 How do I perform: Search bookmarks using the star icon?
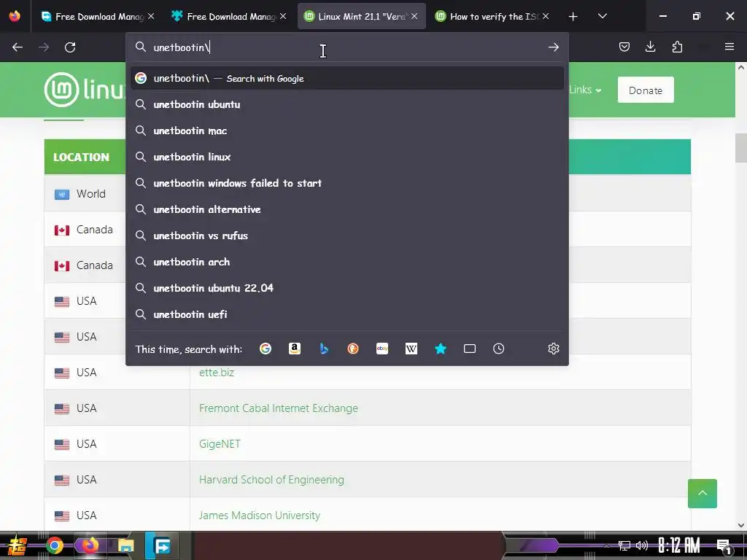(x=441, y=349)
